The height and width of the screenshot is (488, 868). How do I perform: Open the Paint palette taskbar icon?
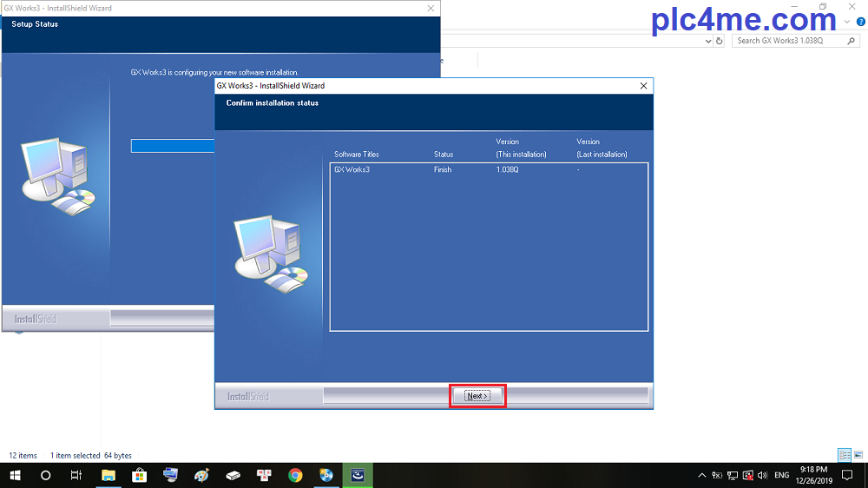[201, 475]
